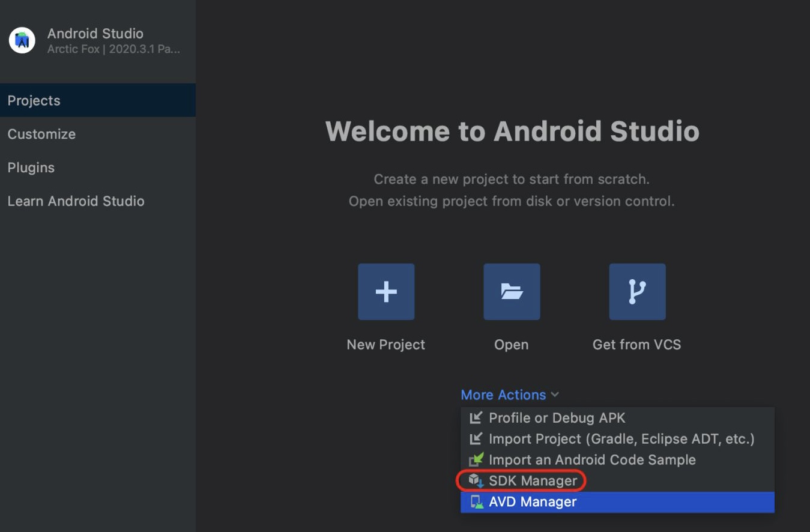The image size is (810, 532).
Task: Select Import an Android Code Sample
Action: tap(617, 460)
